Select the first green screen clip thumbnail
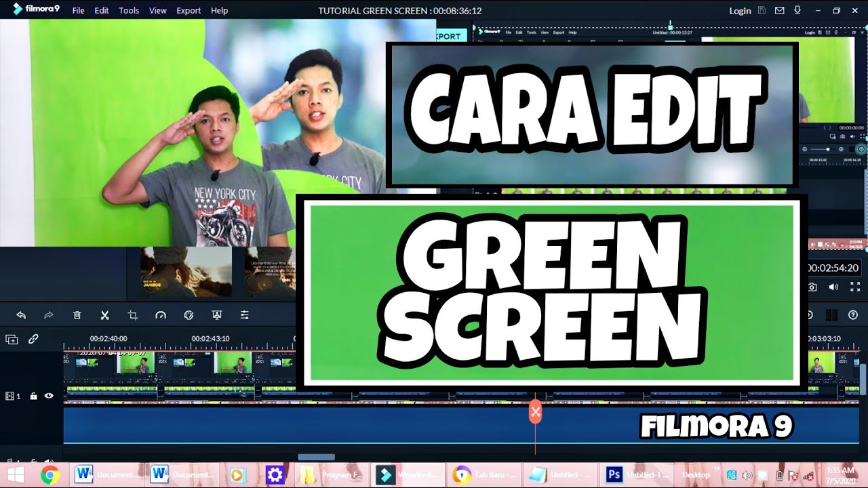Viewport: 868px width, 488px height. click(x=136, y=363)
